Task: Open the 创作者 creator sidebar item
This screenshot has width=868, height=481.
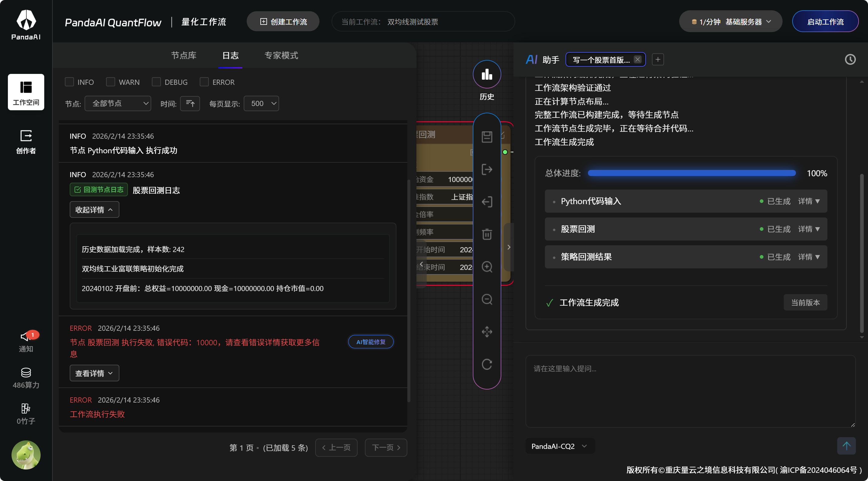Action: point(26,141)
